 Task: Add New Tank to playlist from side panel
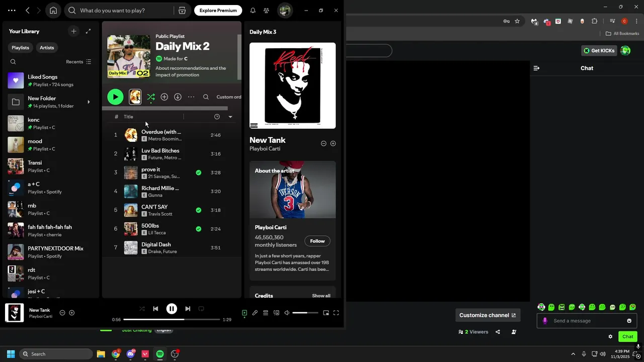point(333,143)
